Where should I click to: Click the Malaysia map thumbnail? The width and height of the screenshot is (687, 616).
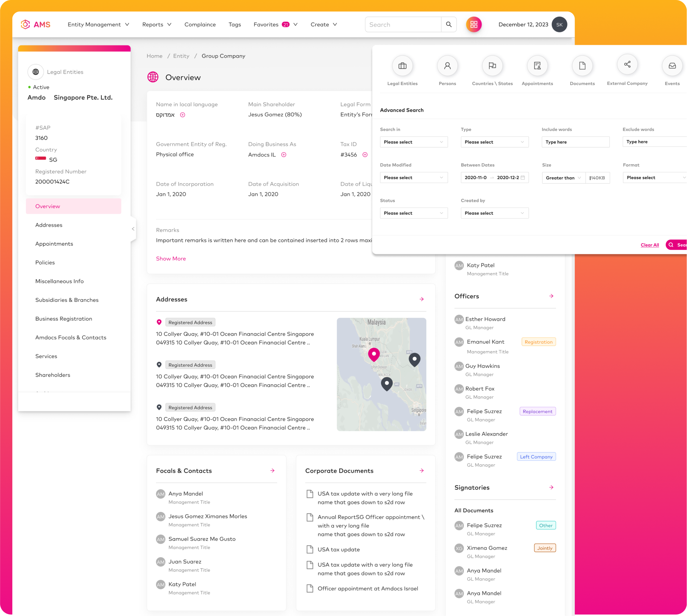tap(382, 374)
